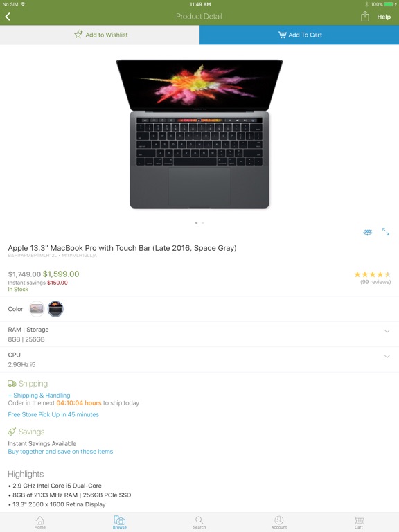Select the Browse tab icon
The width and height of the screenshot is (399, 532).
[x=120, y=522]
